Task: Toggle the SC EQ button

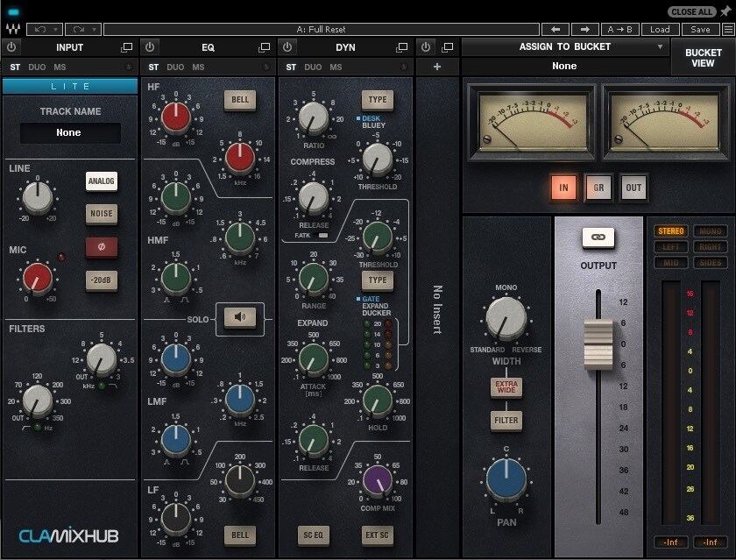Action: point(313,535)
